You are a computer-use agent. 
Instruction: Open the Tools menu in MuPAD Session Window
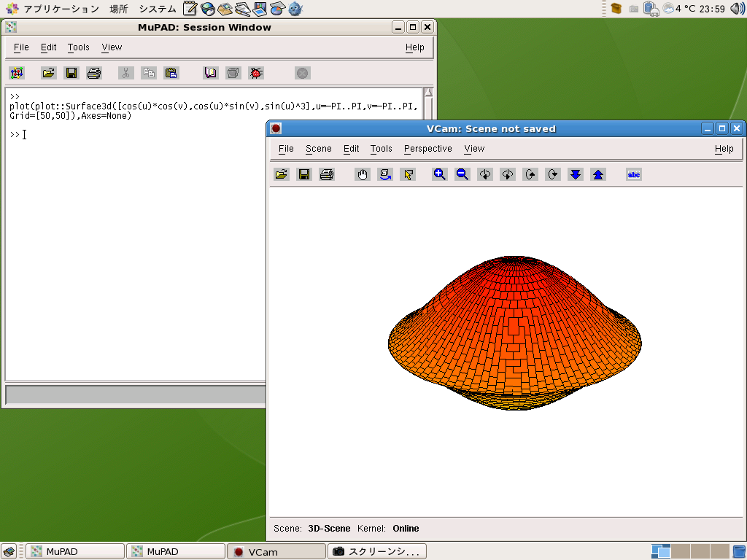78,47
